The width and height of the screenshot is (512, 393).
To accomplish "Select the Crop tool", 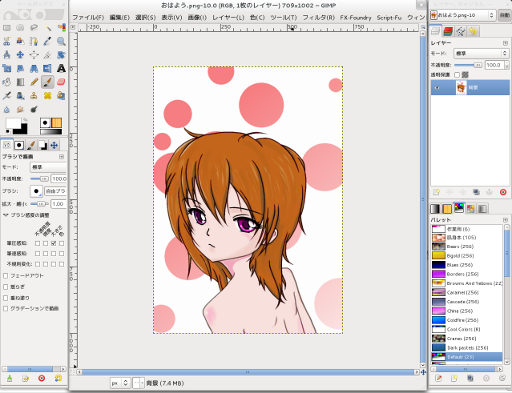I will [48, 55].
